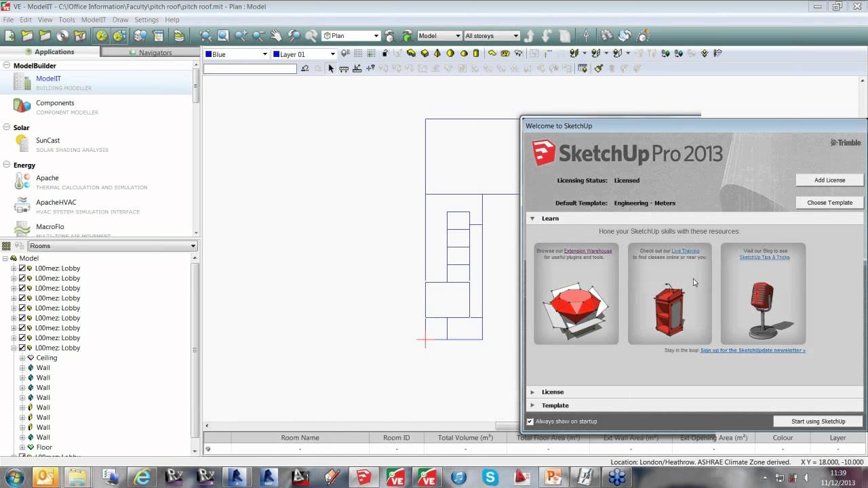Open Internet Explorer from the taskbar
This screenshot has width=868, height=488.
click(x=143, y=477)
